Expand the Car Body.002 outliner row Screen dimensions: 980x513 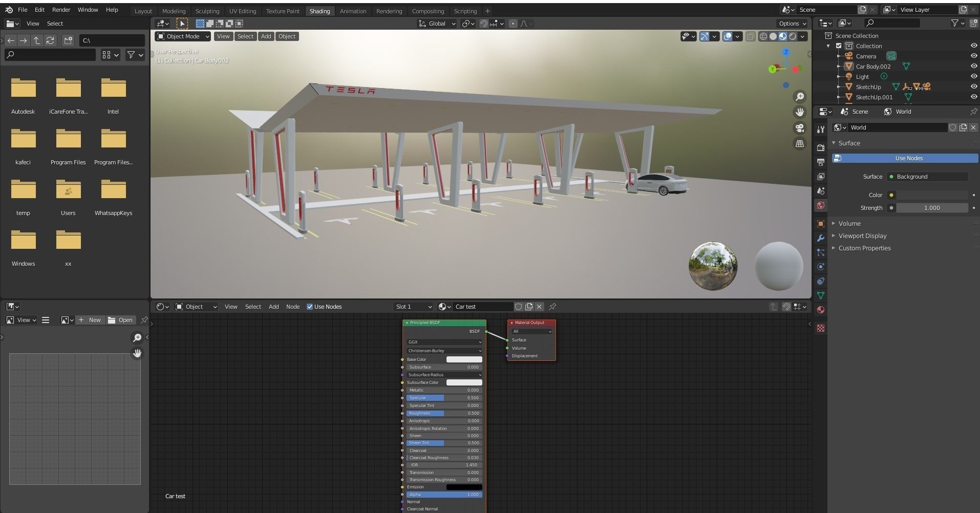tap(838, 67)
